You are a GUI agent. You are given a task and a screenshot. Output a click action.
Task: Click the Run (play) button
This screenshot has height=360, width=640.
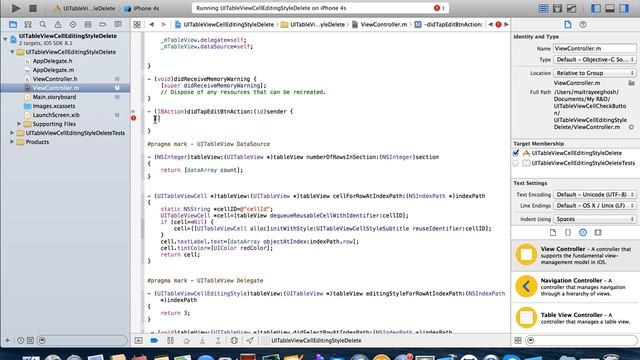(x=16, y=8)
